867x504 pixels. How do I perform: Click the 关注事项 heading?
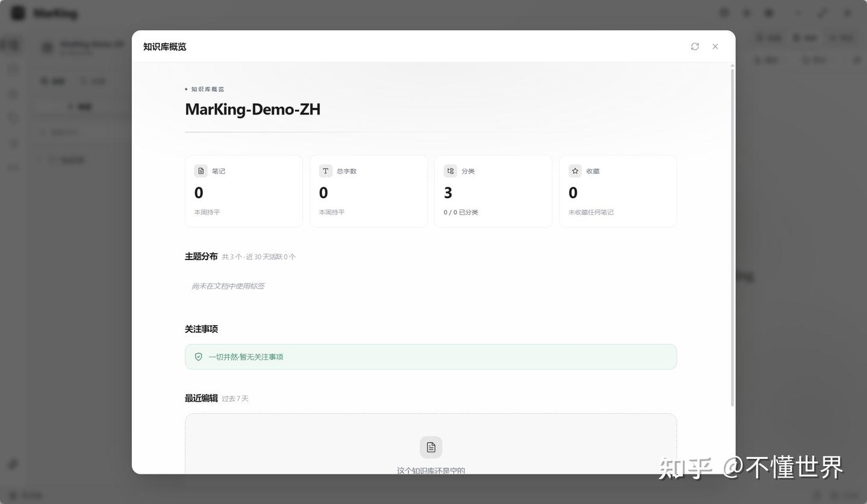(x=201, y=329)
